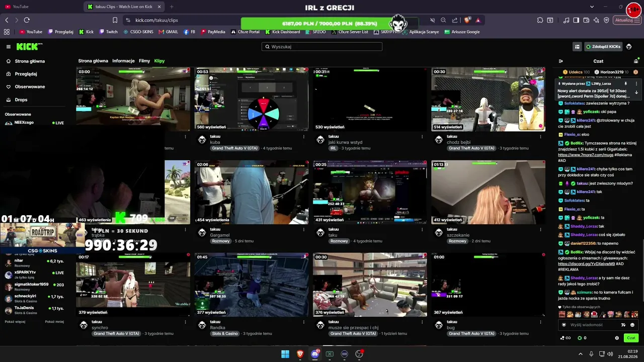The image size is (644, 362).
Task: Switch to the Filmy channel tab
Action: click(x=144, y=61)
